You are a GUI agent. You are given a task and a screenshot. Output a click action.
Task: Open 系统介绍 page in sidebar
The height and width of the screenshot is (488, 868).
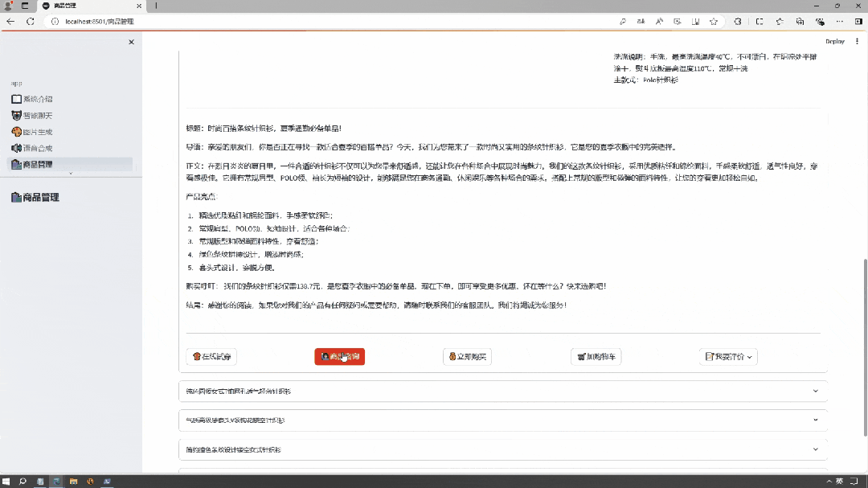(37, 99)
